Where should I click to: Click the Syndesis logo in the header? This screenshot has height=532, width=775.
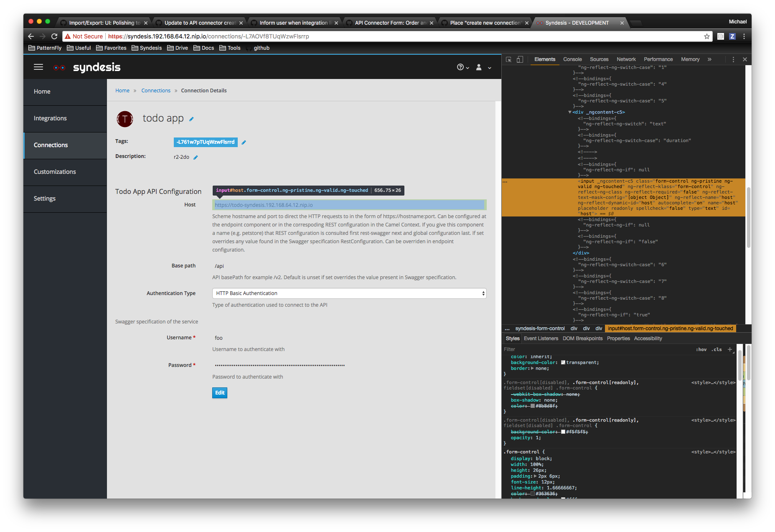tap(87, 67)
